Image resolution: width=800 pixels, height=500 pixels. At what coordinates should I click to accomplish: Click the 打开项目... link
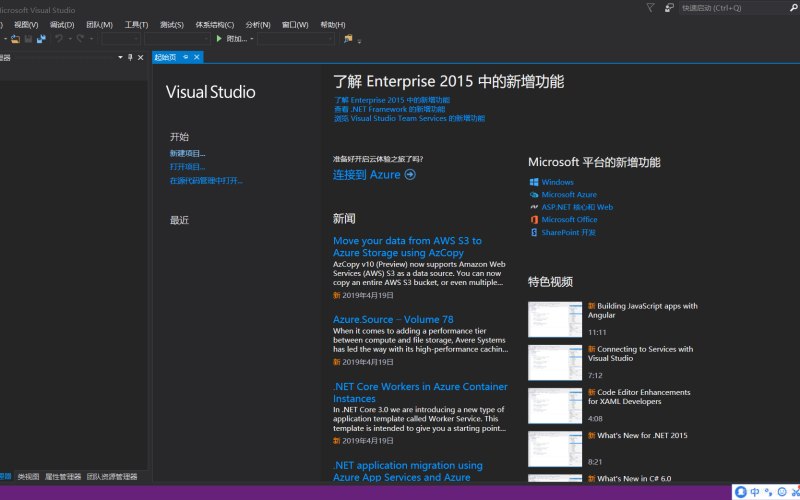click(188, 167)
